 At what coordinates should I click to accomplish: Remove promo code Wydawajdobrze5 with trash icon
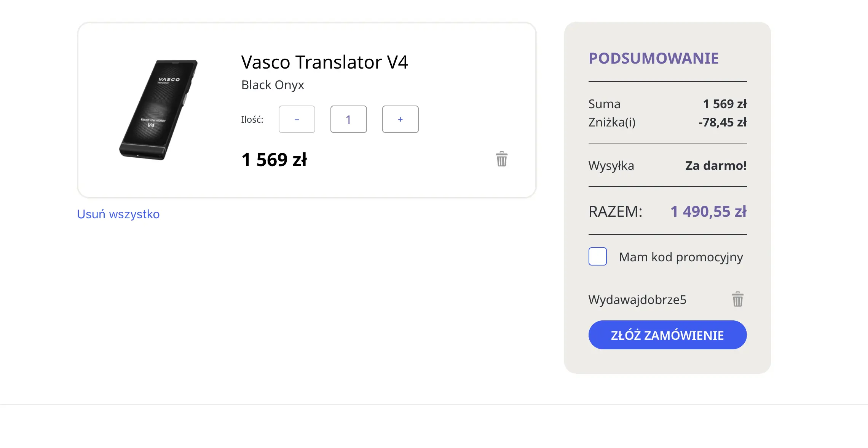coord(737,299)
